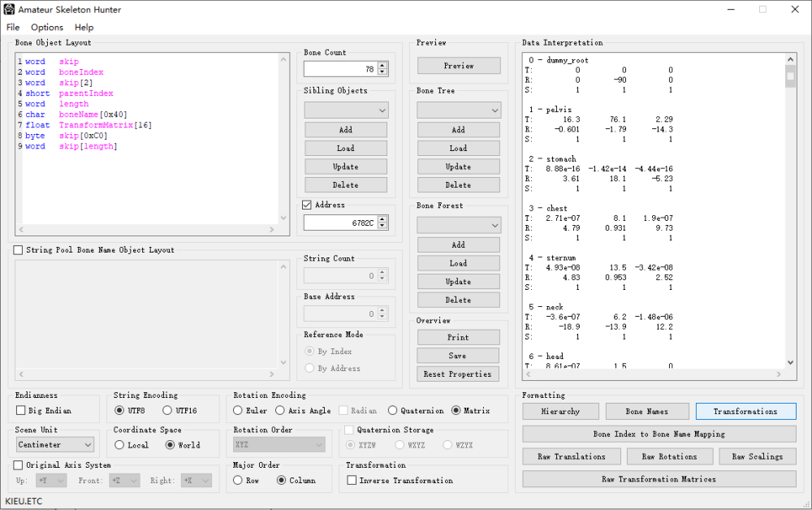Increment the Bone Count spinner up arrow
The height and width of the screenshot is (510, 812).
[382, 66]
